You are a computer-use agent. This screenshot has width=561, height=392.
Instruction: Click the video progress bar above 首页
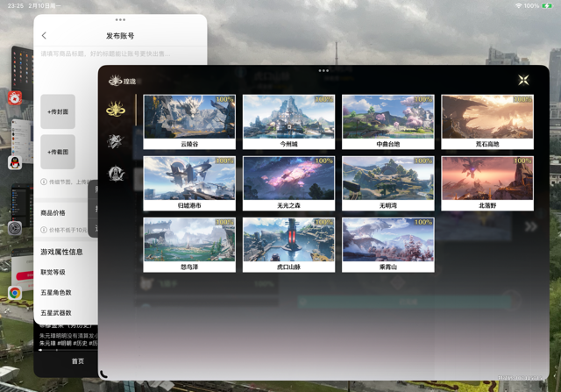point(68,350)
